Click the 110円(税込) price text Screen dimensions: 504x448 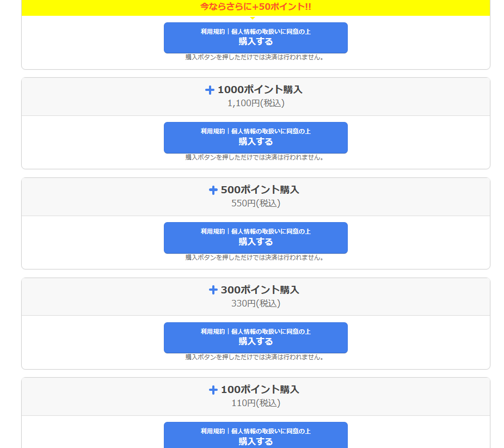[x=256, y=403]
